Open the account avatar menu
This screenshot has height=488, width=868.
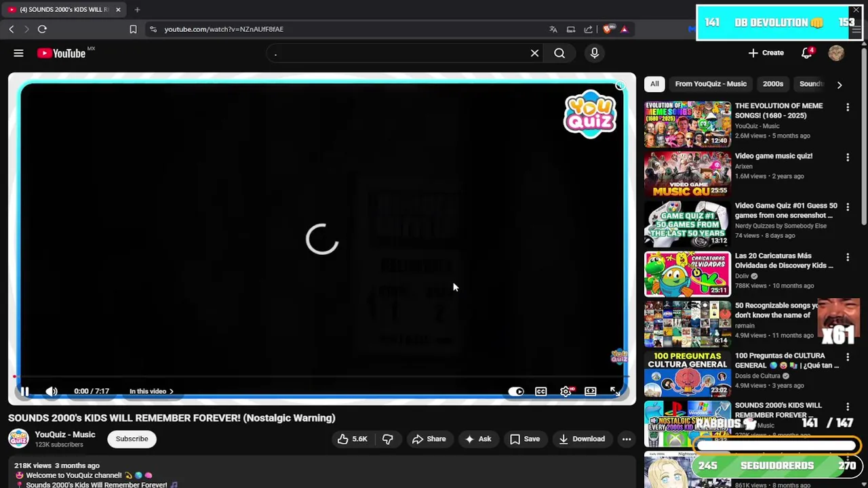[x=836, y=53]
